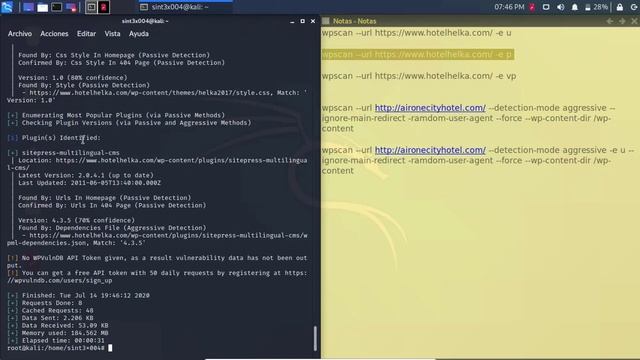
Task: Click the 'sitepress-multilingual-cms' plugin name in terminal
Action: tap(71, 153)
